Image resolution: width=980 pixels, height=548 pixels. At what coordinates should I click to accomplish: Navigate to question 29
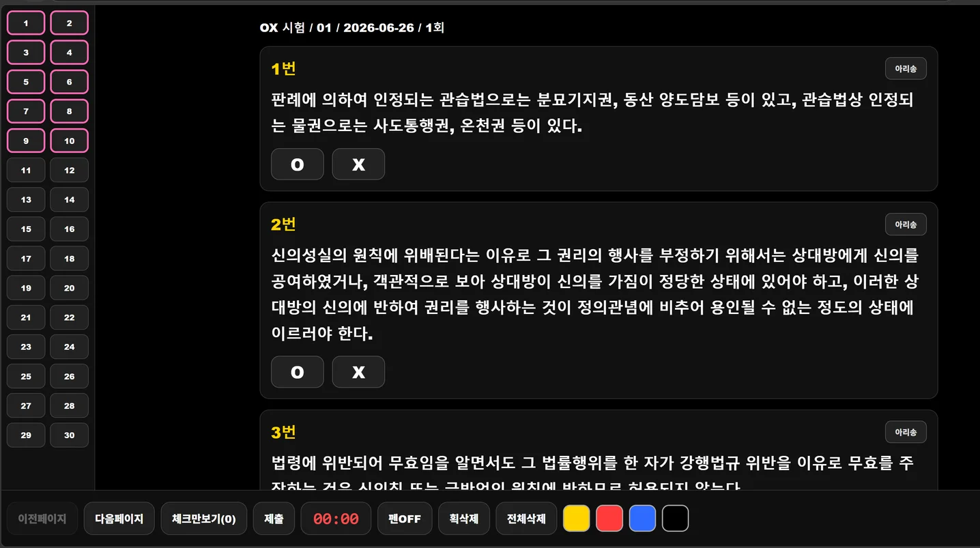(26, 435)
